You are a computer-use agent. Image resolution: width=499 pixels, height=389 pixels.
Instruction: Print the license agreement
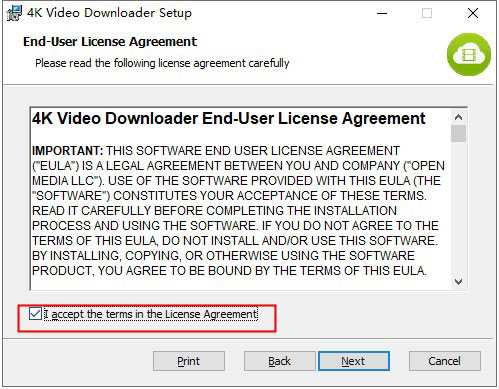pos(189,361)
